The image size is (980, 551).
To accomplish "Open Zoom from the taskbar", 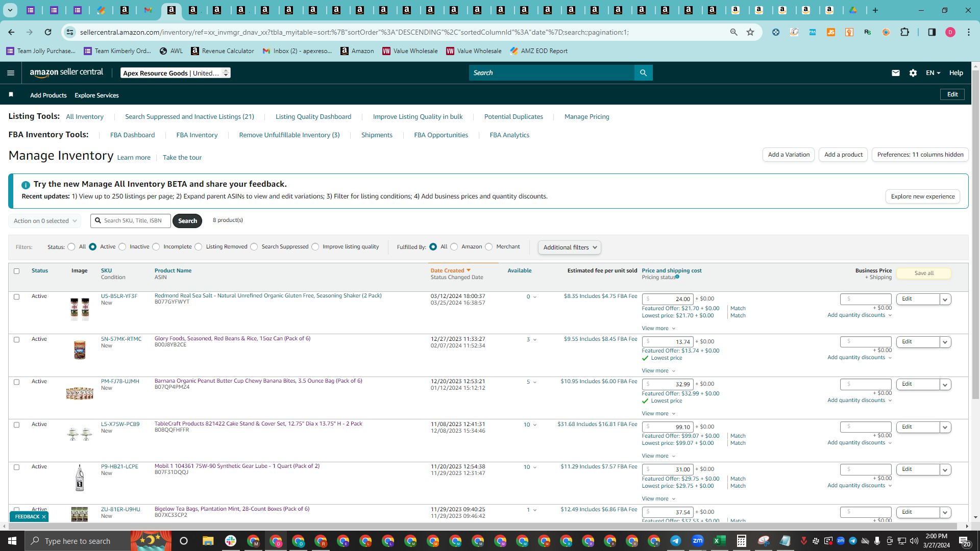I will point(698,541).
